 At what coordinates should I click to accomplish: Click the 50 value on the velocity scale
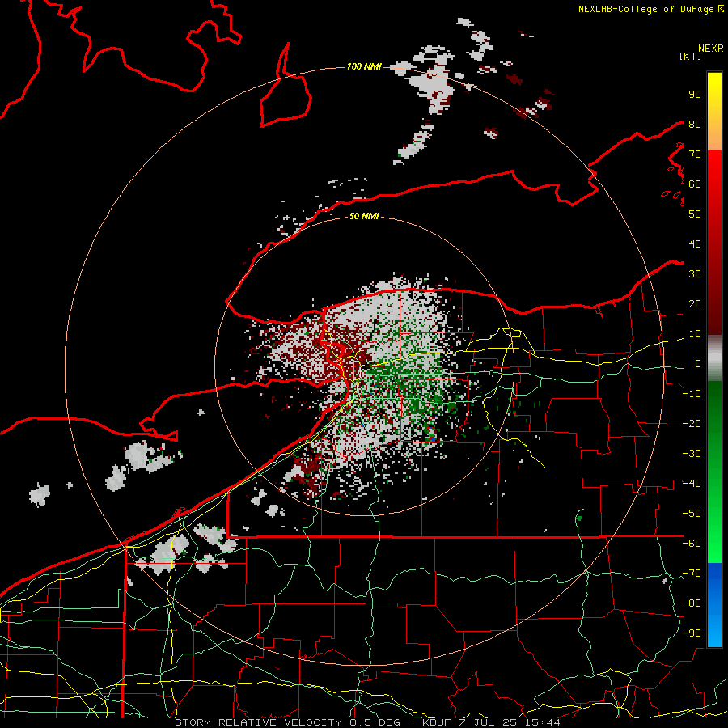point(695,214)
